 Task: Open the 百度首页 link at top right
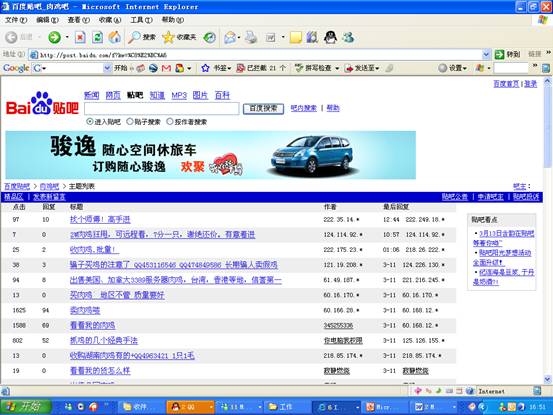pos(506,84)
